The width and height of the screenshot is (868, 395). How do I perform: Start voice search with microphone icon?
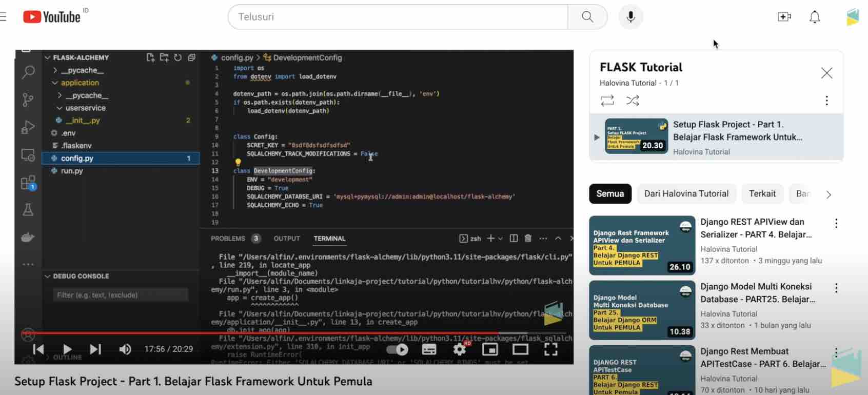[630, 17]
